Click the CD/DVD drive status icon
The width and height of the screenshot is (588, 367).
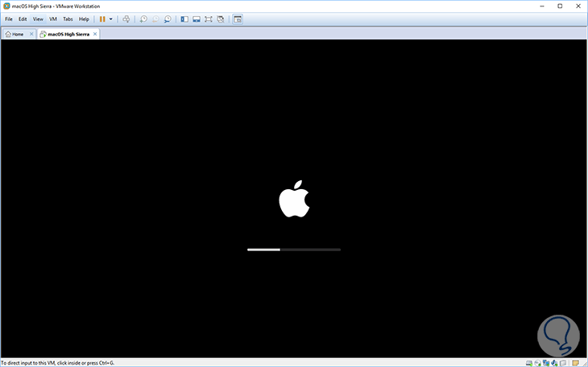tap(538, 363)
